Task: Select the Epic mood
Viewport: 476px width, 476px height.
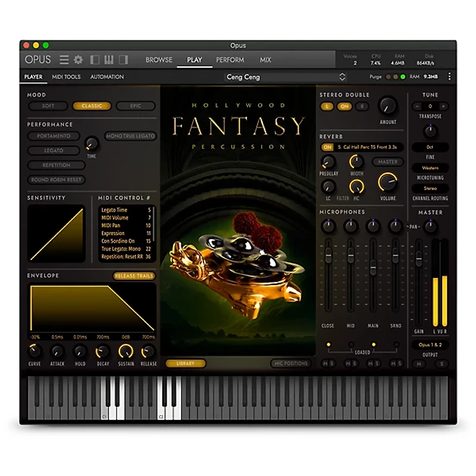Action: pos(136,106)
